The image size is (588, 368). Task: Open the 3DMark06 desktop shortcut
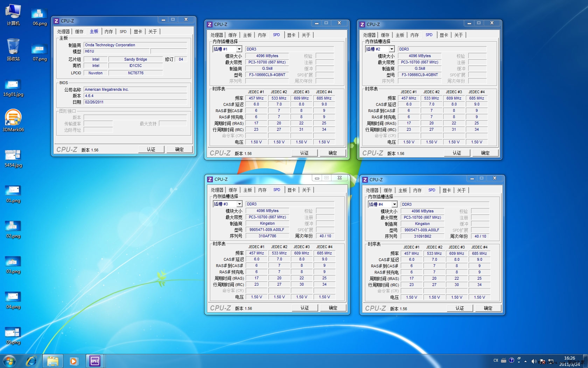(x=13, y=118)
